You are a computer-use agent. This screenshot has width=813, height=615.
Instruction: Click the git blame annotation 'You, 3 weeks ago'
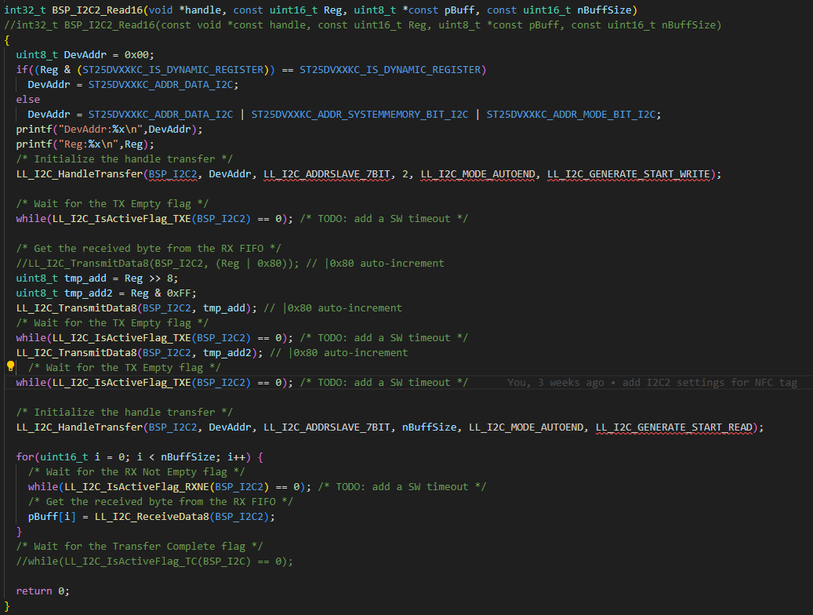(x=555, y=382)
